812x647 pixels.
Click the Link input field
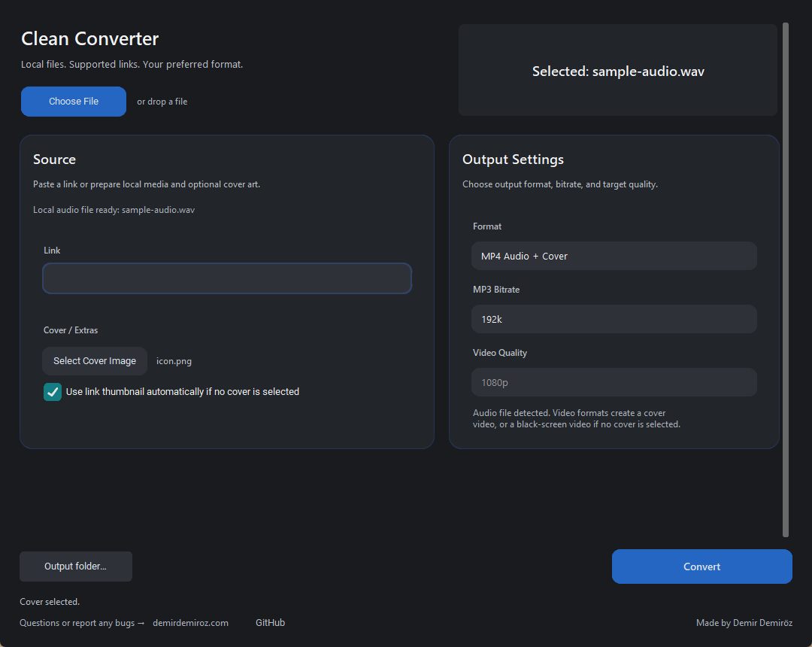pos(227,278)
